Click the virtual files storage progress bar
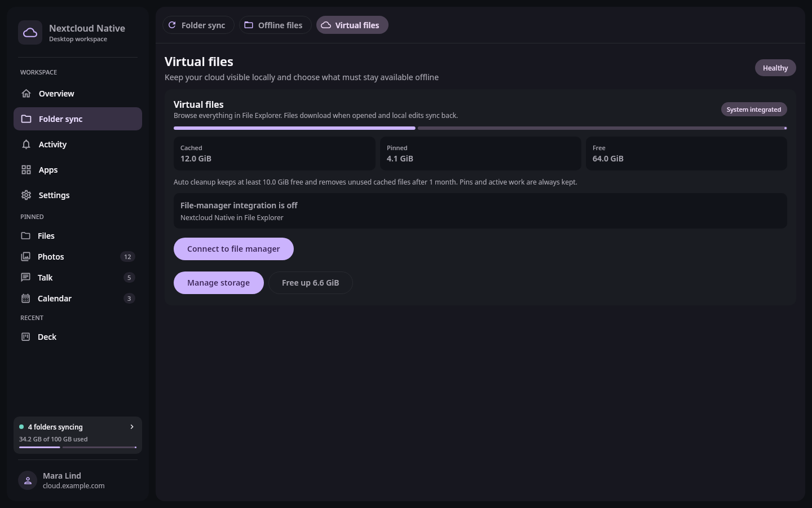The image size is (812, 508). coord(480,128)
